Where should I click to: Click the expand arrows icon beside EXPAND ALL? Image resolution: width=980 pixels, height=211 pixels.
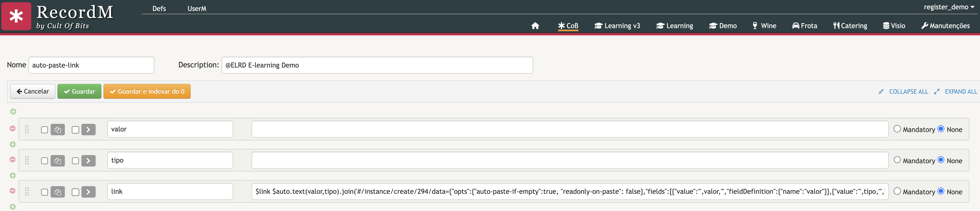(937, 92)
